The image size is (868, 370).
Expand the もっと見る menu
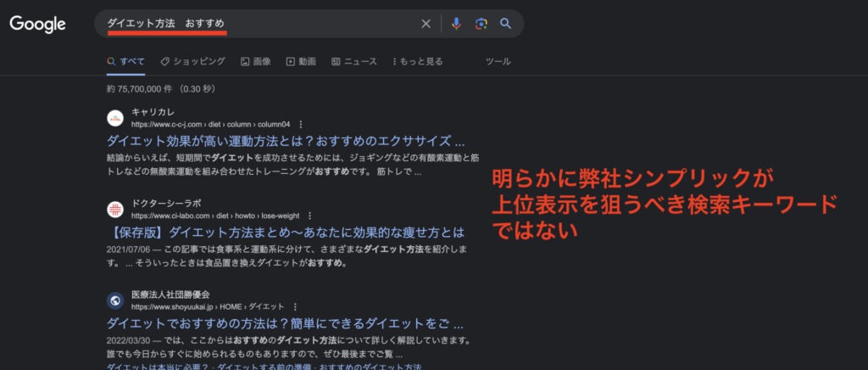tap(417, 61)
